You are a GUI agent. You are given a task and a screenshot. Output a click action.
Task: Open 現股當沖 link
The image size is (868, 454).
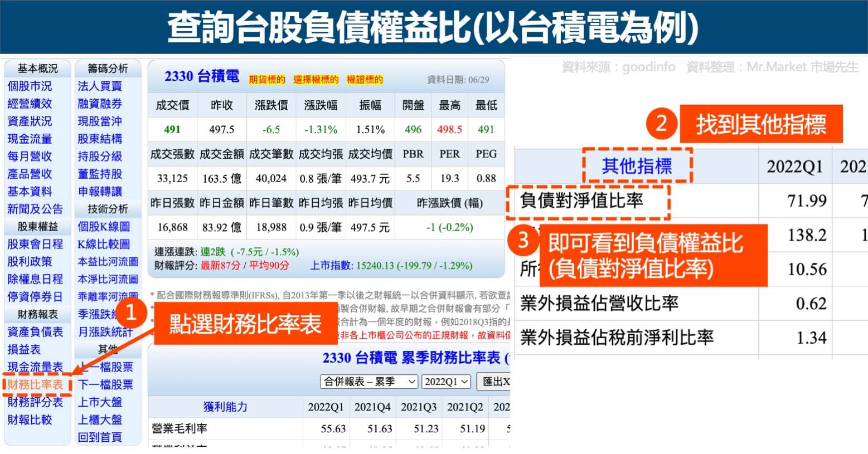(x=100, y=121)
